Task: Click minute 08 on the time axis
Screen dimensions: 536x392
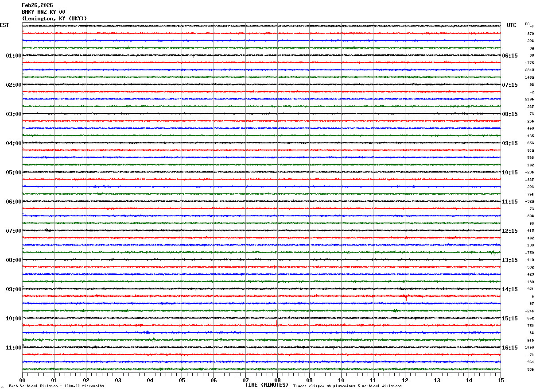Action: click(277, 380)
